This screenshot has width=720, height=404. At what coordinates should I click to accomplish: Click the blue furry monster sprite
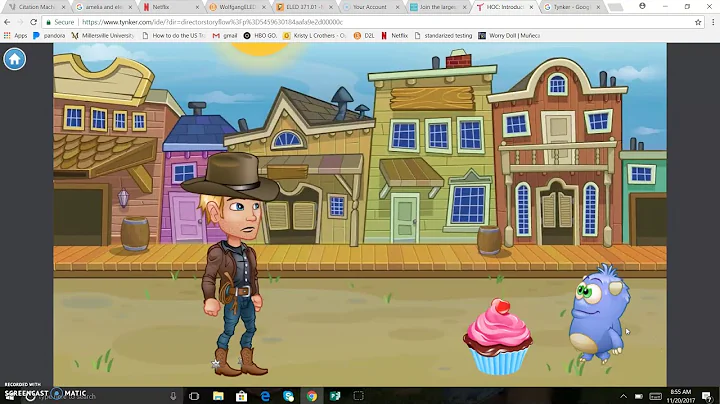tap(598, 314)
